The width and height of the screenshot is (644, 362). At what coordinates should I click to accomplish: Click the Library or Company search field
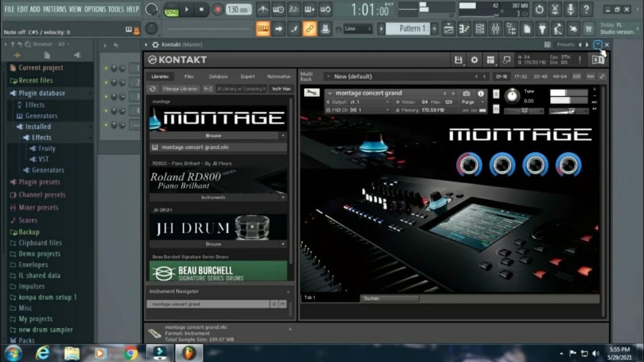(x=242, y=88)
